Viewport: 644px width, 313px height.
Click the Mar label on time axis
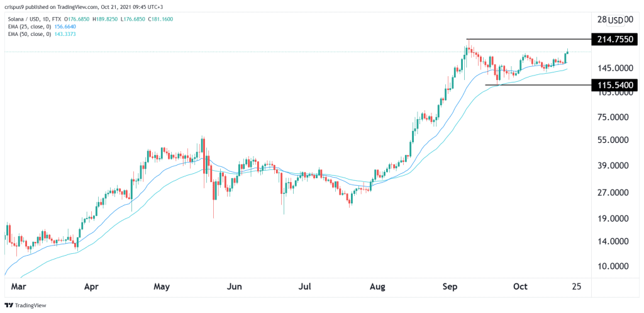(19, 287)
